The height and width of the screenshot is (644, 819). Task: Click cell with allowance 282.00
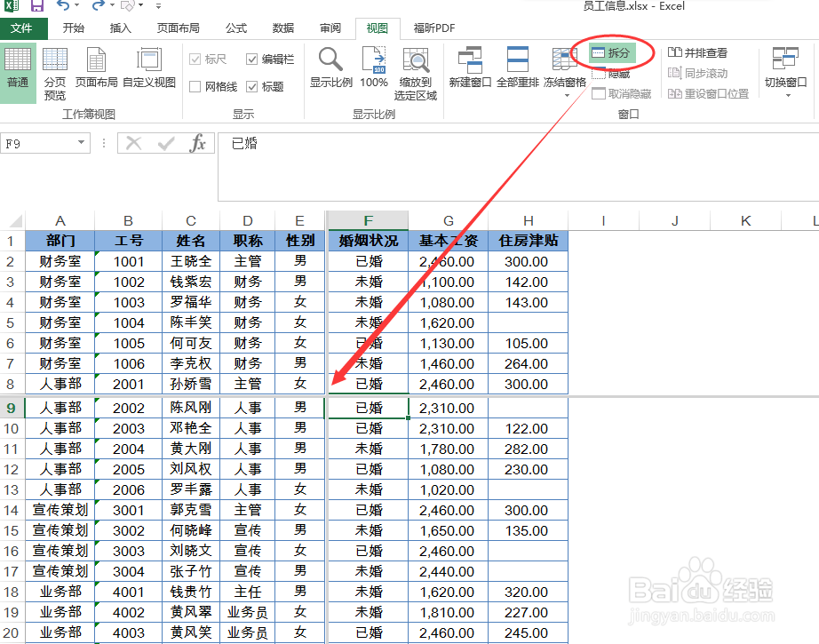click(528, 449)
